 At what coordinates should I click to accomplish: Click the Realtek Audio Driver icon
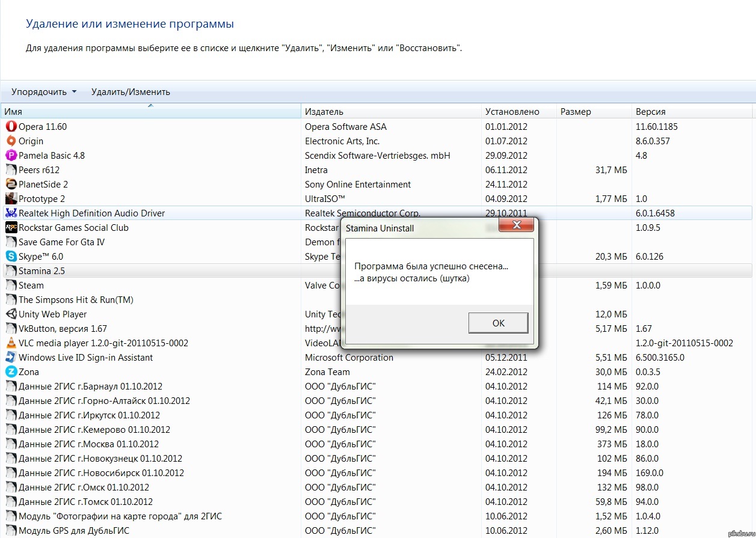(x=11, y=213)
